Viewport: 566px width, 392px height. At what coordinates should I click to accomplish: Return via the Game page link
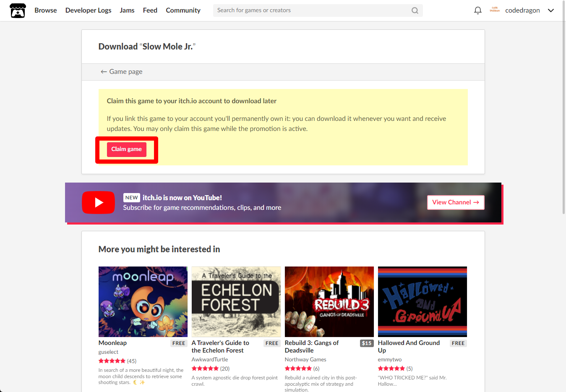click(x=121, y=72)
